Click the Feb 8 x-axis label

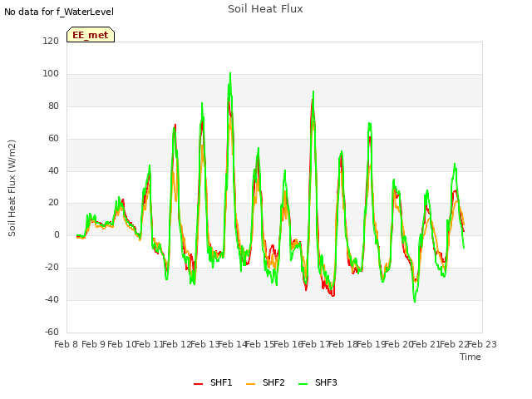[66, 344]
